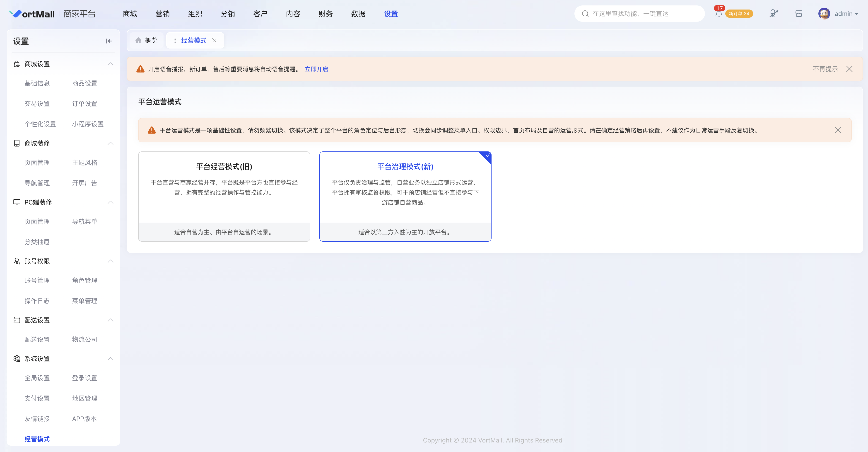
Task: Open the 内容 top menu
Action: pyautogui.click(x=293, y=14)
